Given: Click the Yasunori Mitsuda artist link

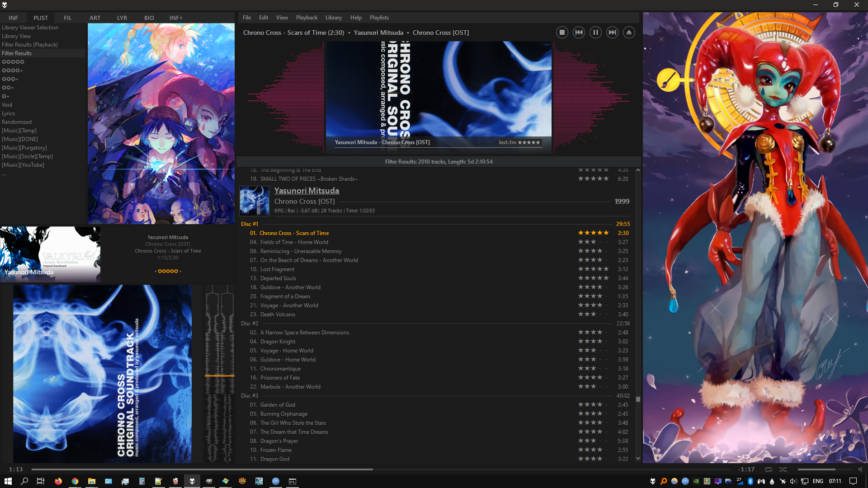Looking at the screenshot, I should point(307,190).
